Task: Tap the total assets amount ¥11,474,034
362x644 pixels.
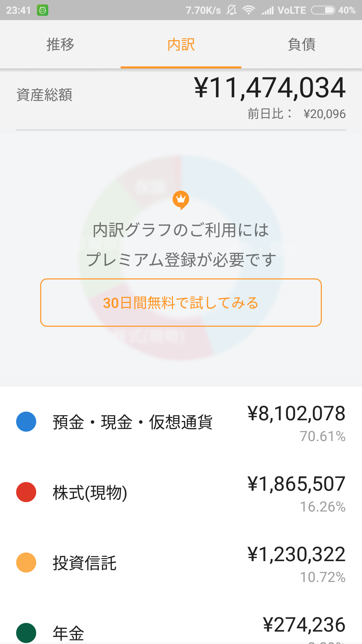Action: coord(270,88)
